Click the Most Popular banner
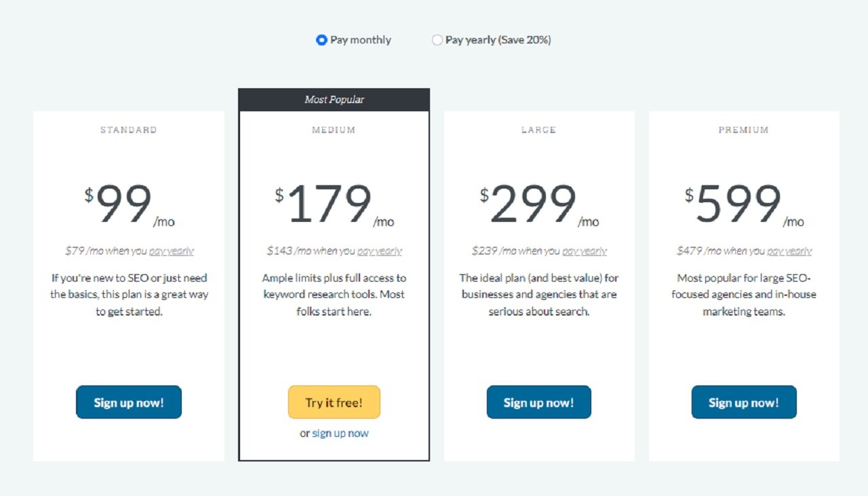Viewport: 868px width, 496px height. (334, 99)
